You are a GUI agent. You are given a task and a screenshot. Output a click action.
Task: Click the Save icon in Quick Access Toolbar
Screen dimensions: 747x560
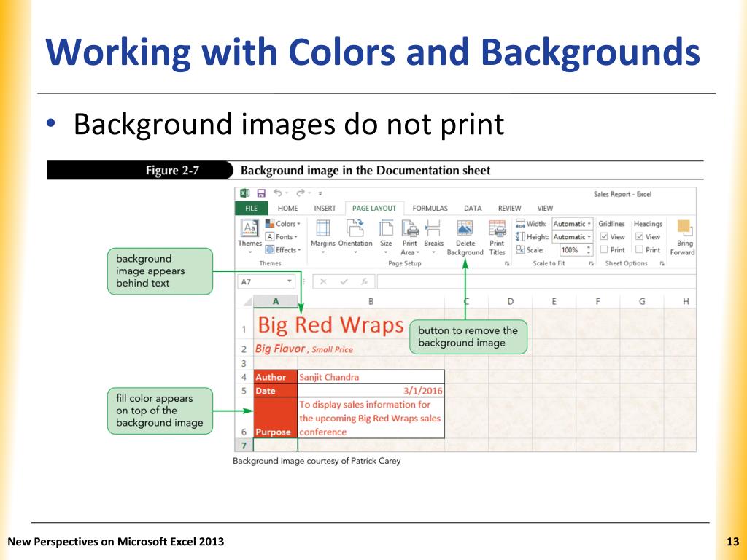click(x=261, y=192)
